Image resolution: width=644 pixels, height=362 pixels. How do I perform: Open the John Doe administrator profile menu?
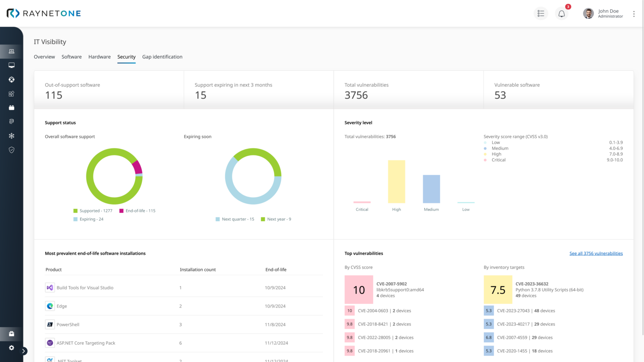(x=604, y=13)
